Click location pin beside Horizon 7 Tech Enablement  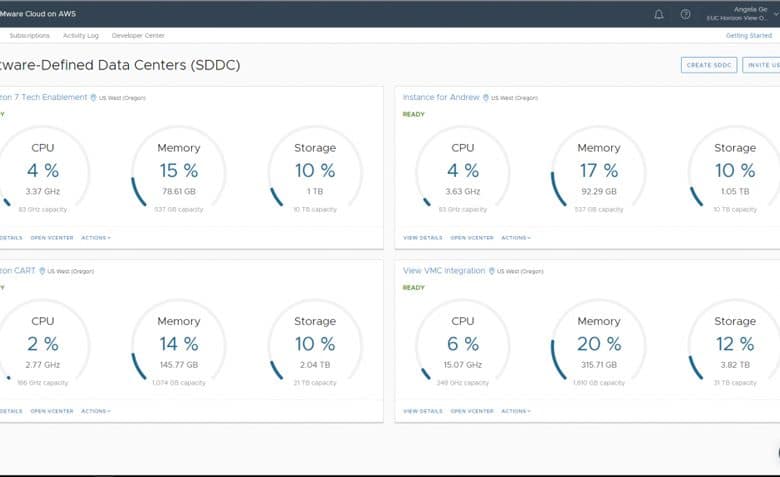point(93,97)
